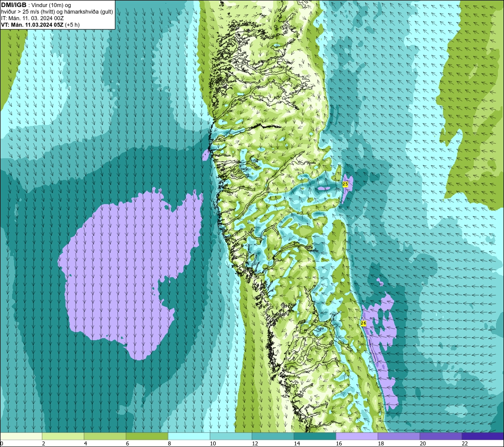Select the 2-4 m/s legend color swatch
The image size is (504, 447).
coord(63,436)
